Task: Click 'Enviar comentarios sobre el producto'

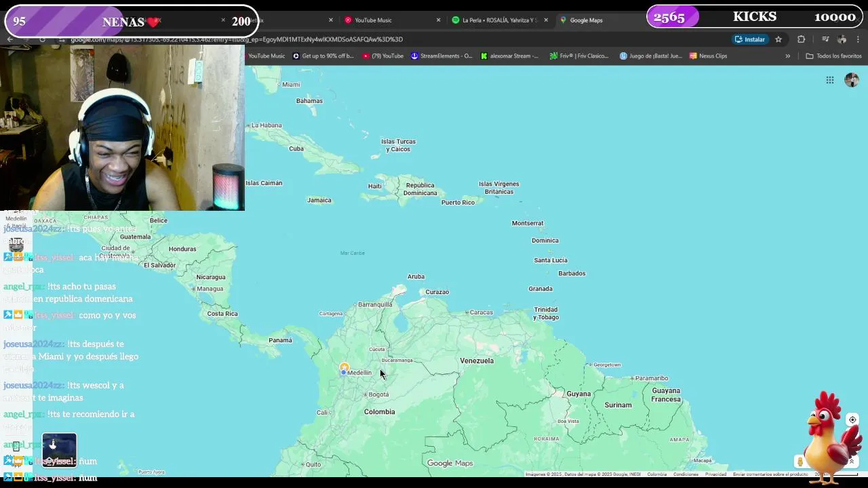Action: 770,474
